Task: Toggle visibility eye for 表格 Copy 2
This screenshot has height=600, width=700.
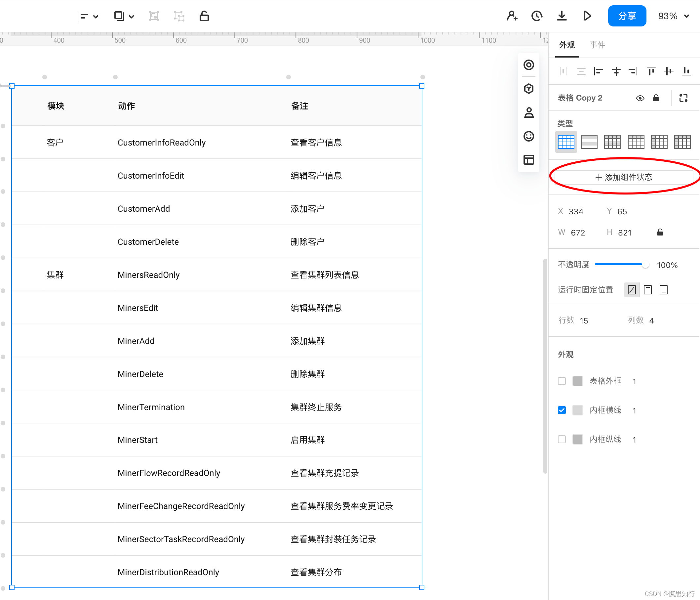Action: (x=640, y=98)
